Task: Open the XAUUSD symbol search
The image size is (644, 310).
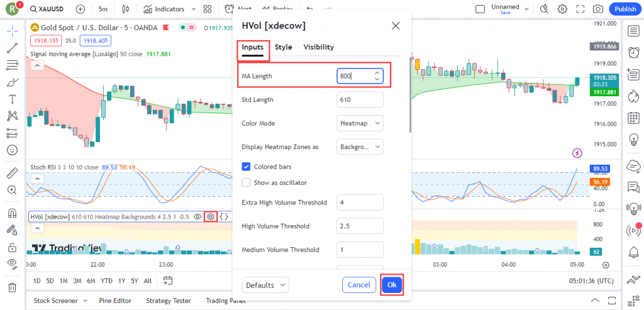Action: coord(47,9)
